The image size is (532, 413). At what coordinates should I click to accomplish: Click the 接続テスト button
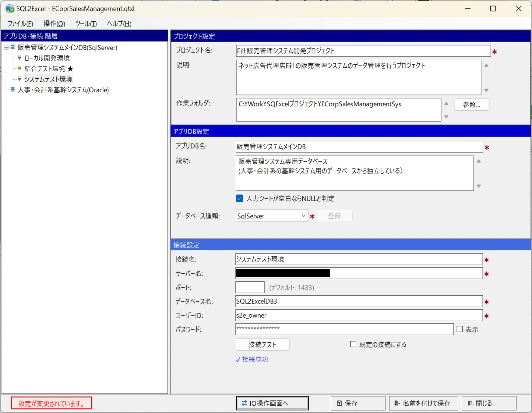pos(262,344)
